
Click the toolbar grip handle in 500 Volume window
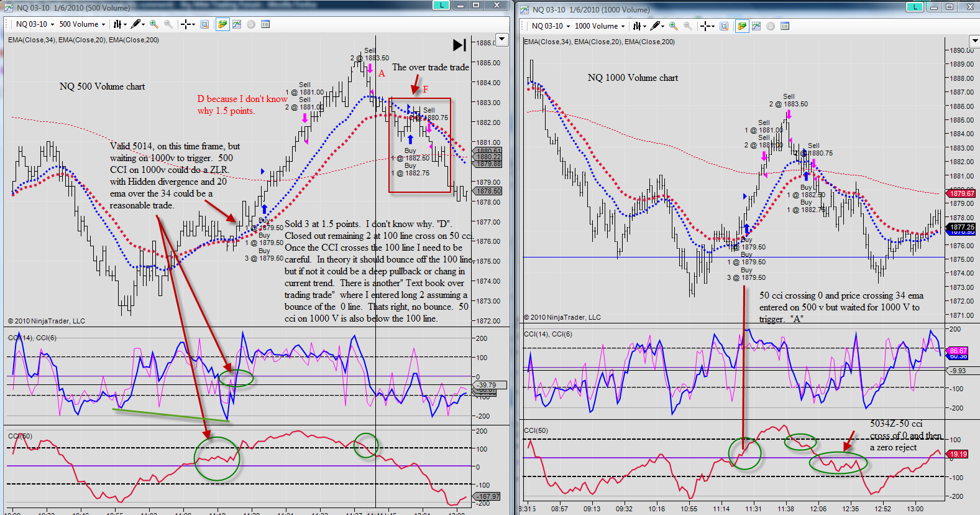[7, 24]
